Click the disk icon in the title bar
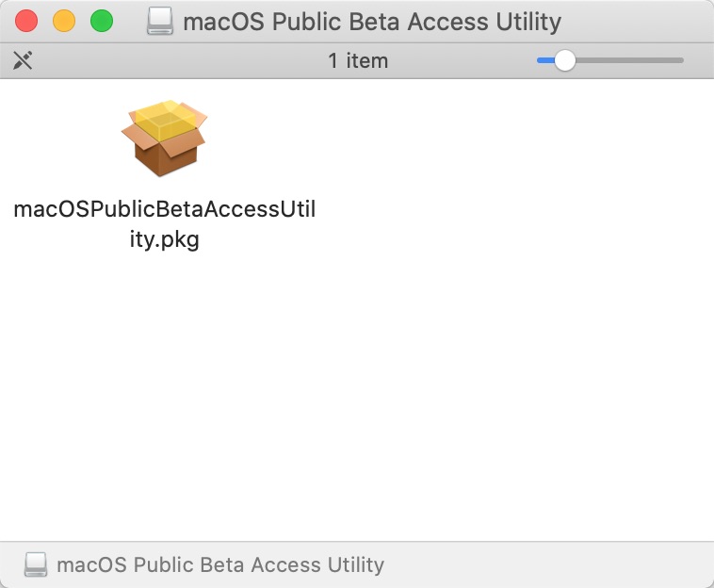 (x=161, y=22)
